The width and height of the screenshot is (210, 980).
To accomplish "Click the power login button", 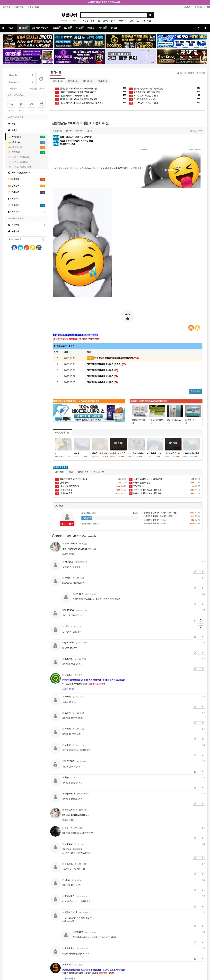I will (x=41, y=79).
